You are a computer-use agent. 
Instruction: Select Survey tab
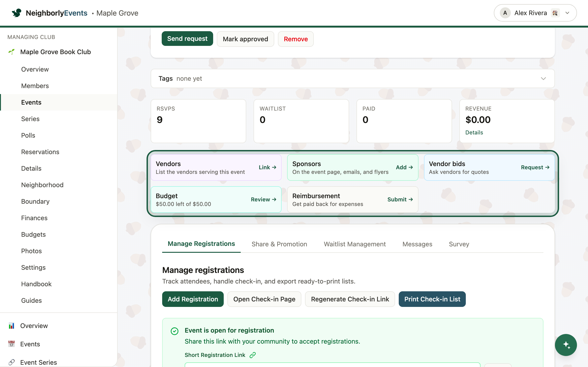coord(459,244)
